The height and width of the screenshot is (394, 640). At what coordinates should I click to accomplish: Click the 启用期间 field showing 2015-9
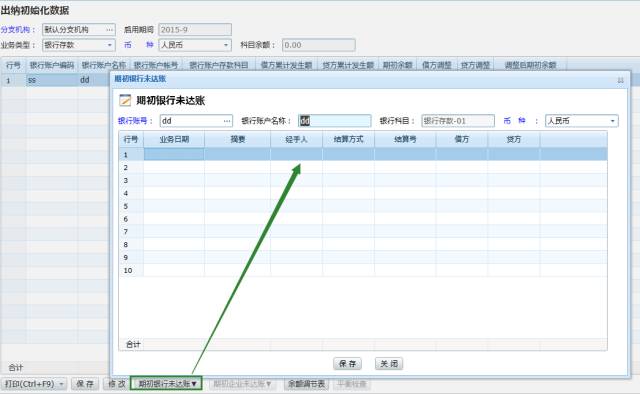tap(195, 29)
